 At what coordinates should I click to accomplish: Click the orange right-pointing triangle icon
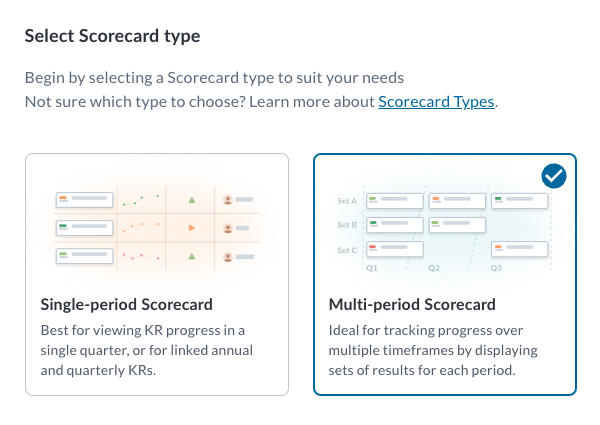click(x=192, y=228)
